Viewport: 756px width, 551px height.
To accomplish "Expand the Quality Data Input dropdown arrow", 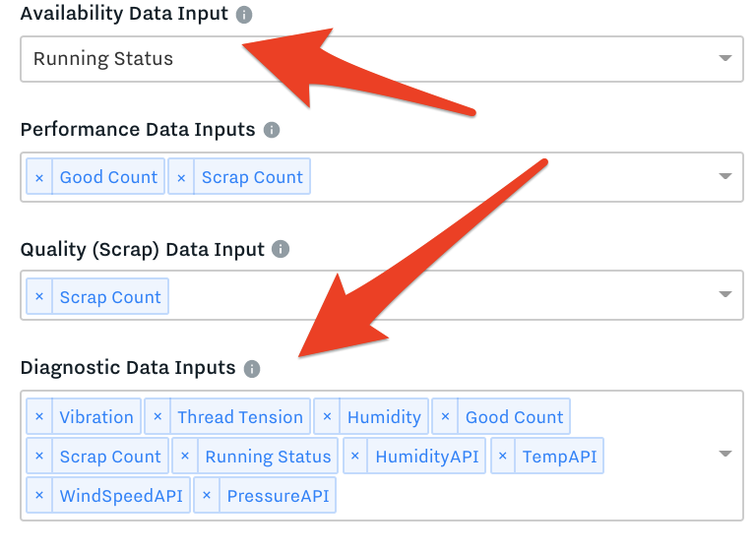I will [x=725, y=294].
